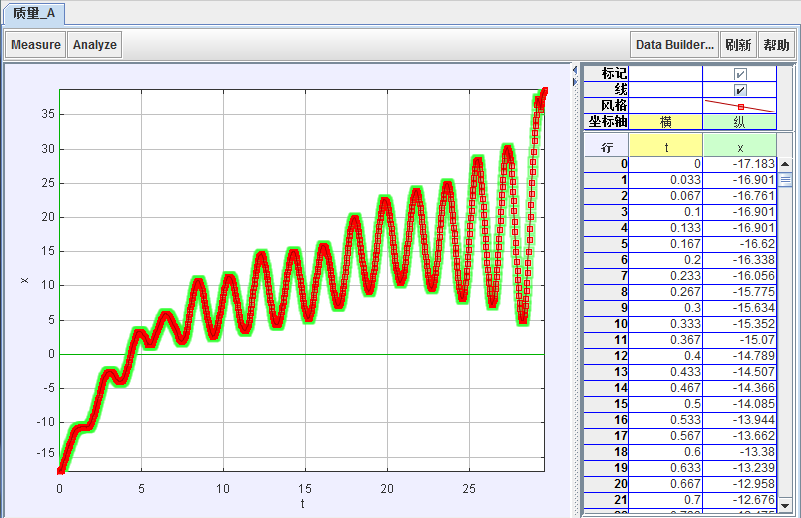Collapse split pane with left arrow
Viewport: 801px width, 518px height.
574,69
